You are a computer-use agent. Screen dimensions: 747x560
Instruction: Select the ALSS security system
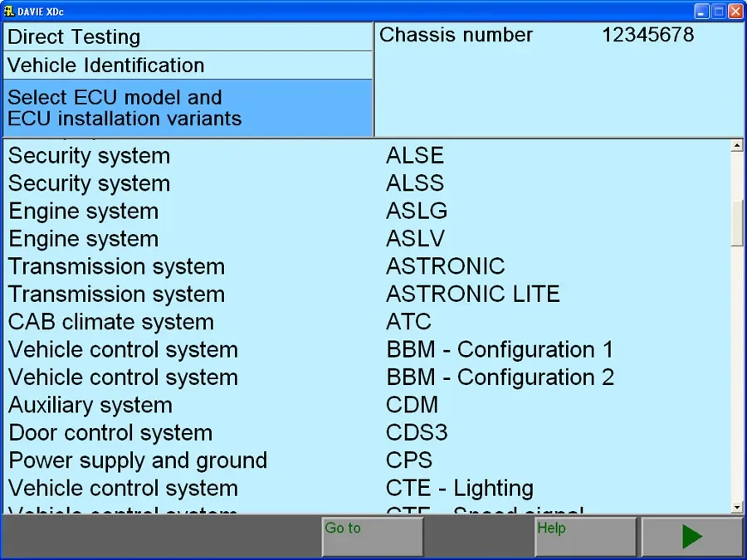(x=414, y=183)
